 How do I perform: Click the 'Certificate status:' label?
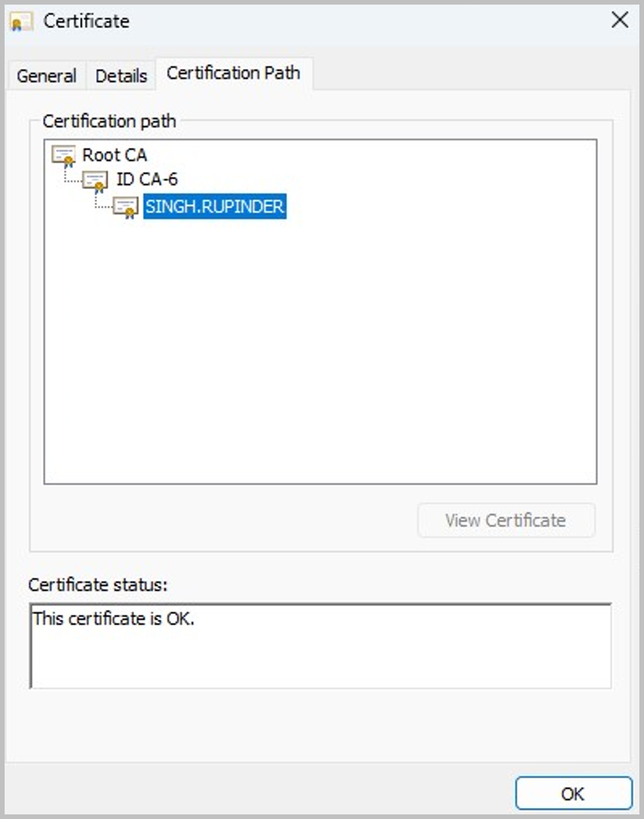(x=98, y=585)
